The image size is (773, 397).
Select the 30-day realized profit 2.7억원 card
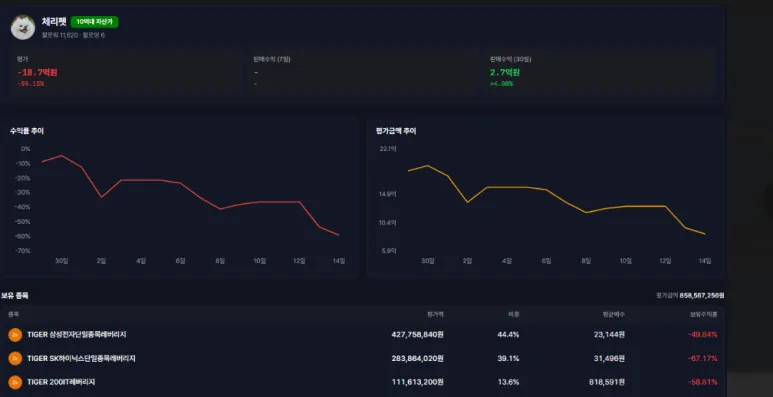coord(598,72)
